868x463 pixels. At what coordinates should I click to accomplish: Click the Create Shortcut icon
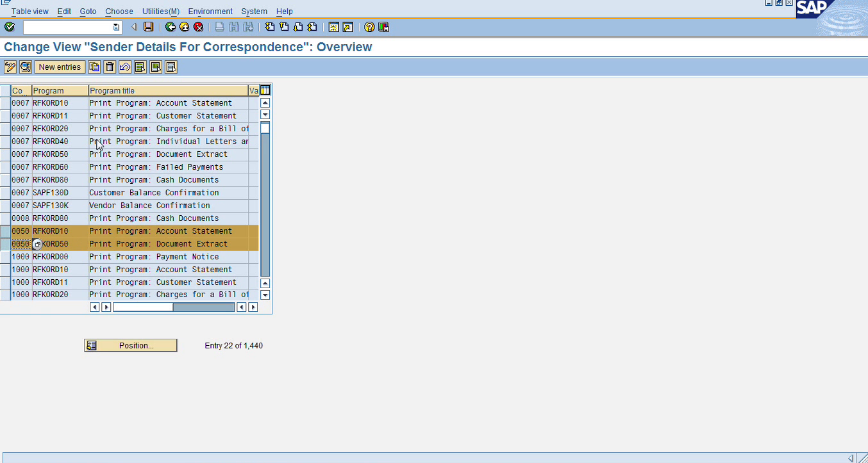[x=347, y=27]
